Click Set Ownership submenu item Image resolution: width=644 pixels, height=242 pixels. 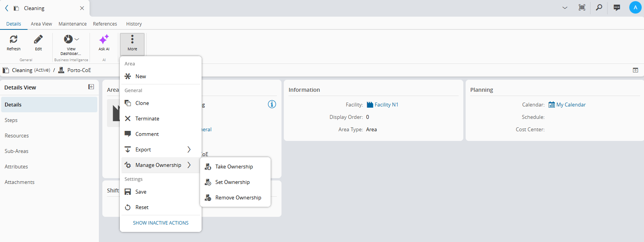tap(235, 182)
